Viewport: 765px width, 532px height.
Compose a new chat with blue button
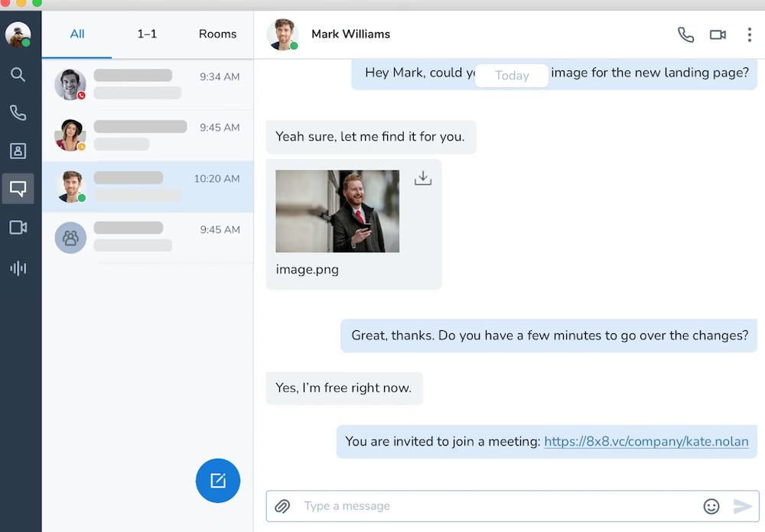point(217,480)
